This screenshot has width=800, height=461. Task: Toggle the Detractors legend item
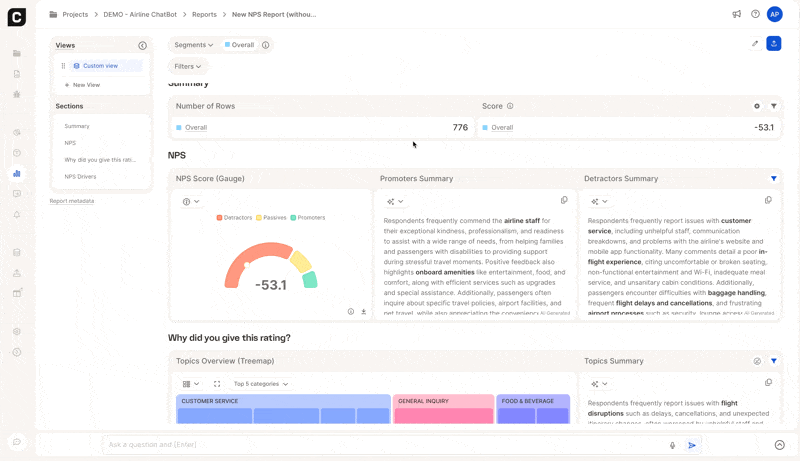point(235,217)
